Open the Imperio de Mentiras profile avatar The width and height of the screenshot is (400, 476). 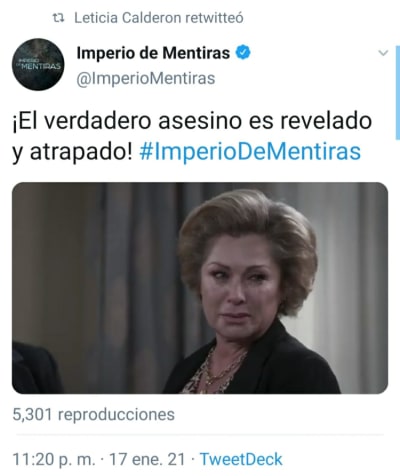click(x=38, y=64)
